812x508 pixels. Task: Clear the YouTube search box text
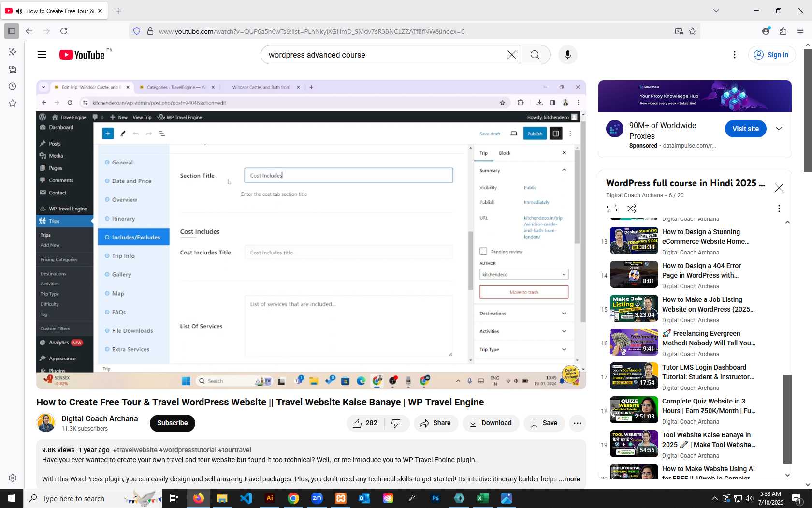(x=511, y=55)
